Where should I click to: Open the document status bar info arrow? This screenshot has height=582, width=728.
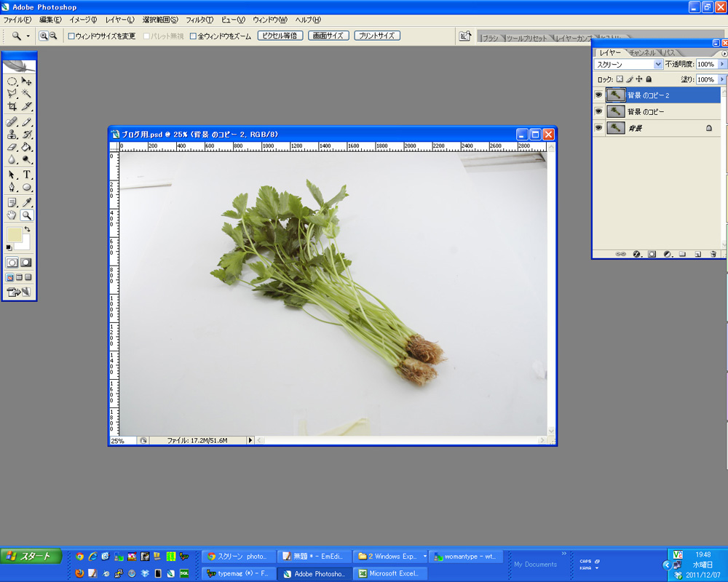tap(250, 440)
